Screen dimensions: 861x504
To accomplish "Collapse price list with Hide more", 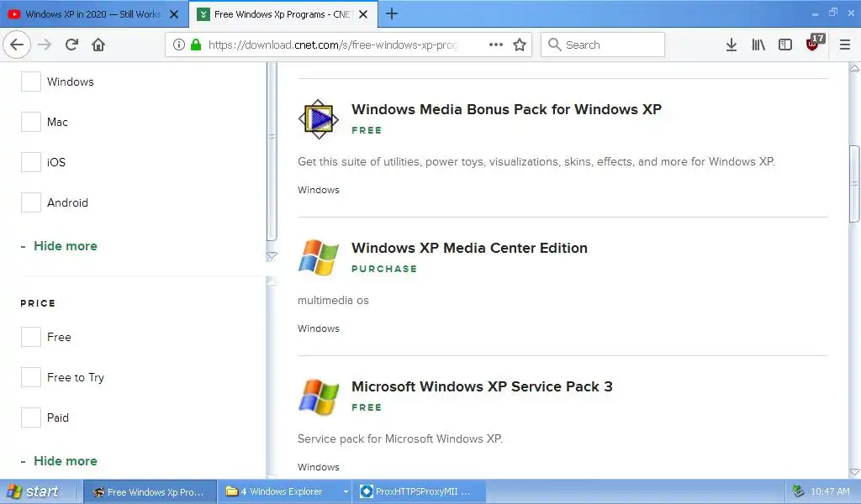I will (66, 460).
